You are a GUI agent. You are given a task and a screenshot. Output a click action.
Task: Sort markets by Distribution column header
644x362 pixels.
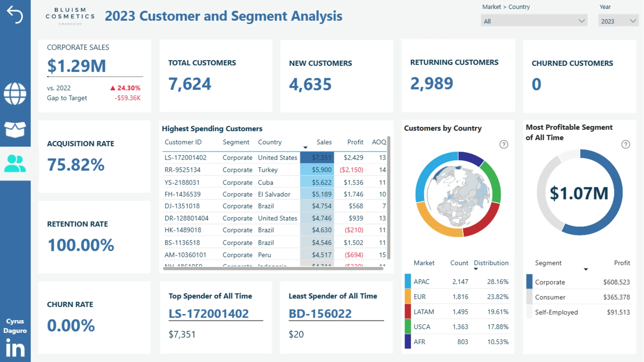point(491,263)
